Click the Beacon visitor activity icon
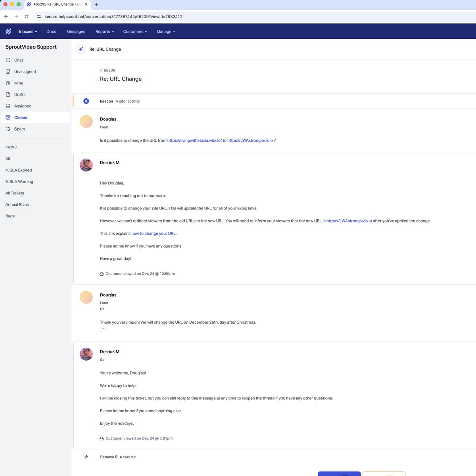Screen dimensions: 476x476 pos(86,101)
